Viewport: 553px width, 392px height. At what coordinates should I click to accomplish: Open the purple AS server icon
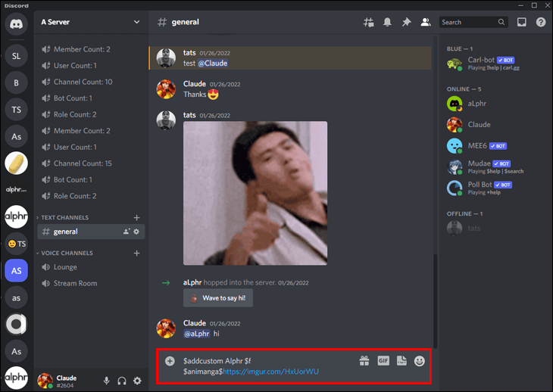click(x=16, y=270)
